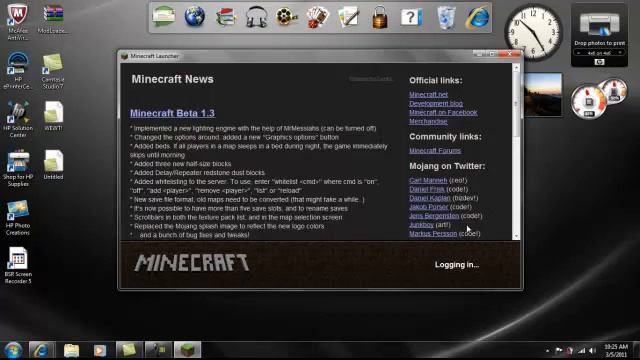The height and width of the screenshot is (360, 640).
Task: Open Junkboy Twitter link
Action: point(421,225)
